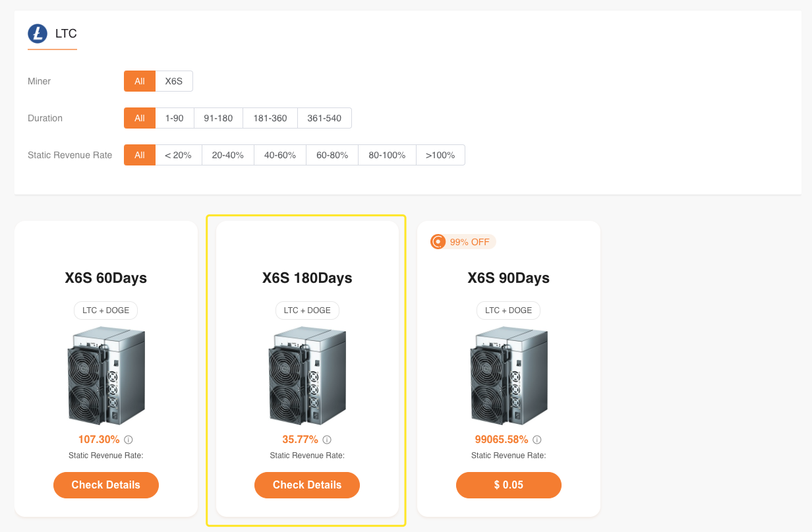
Task: Open info icon beside 35.77% rate
Action: 327,440
